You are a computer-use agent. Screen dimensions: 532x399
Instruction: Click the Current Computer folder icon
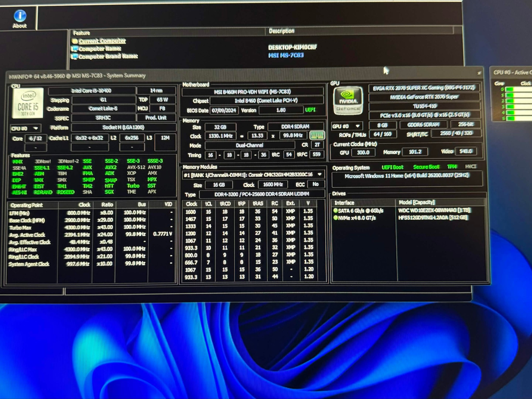point(75,41)
